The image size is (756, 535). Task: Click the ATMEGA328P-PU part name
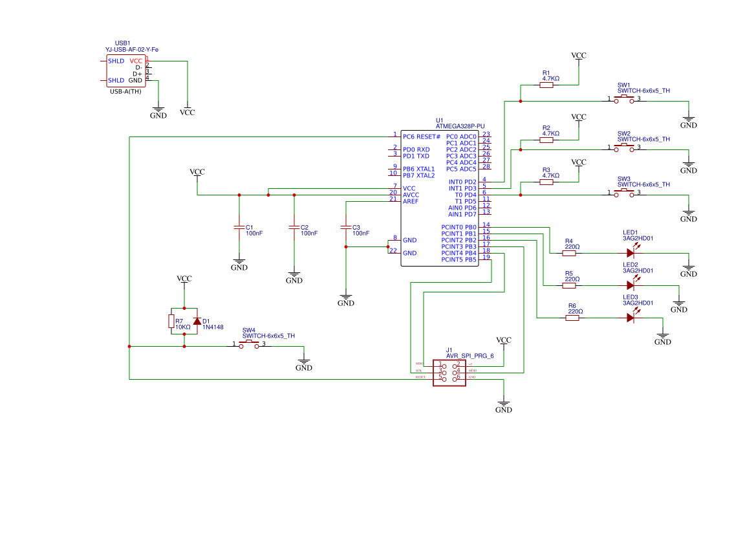(x=460, y=126)
